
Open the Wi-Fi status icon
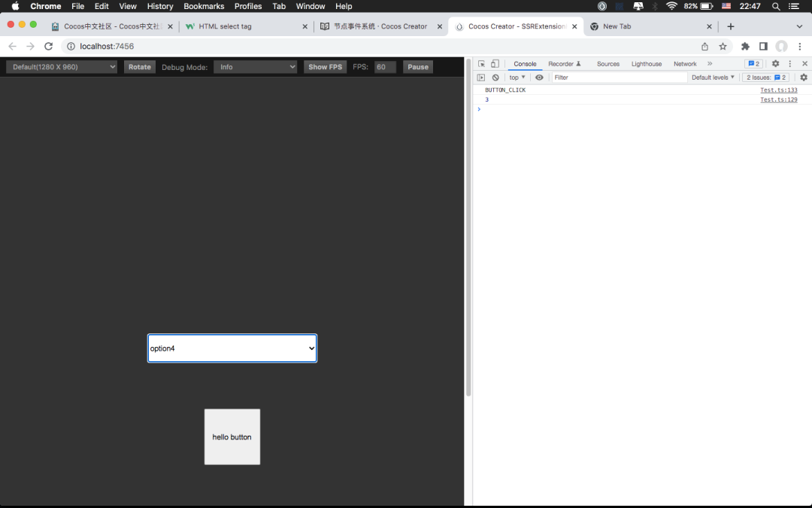pyautogui.click(x=671, y=6)
